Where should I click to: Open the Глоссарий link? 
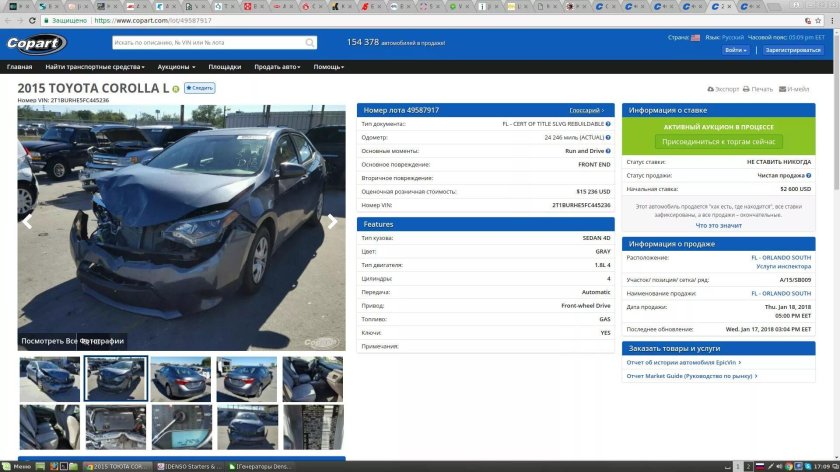click(x=586, y=110)
